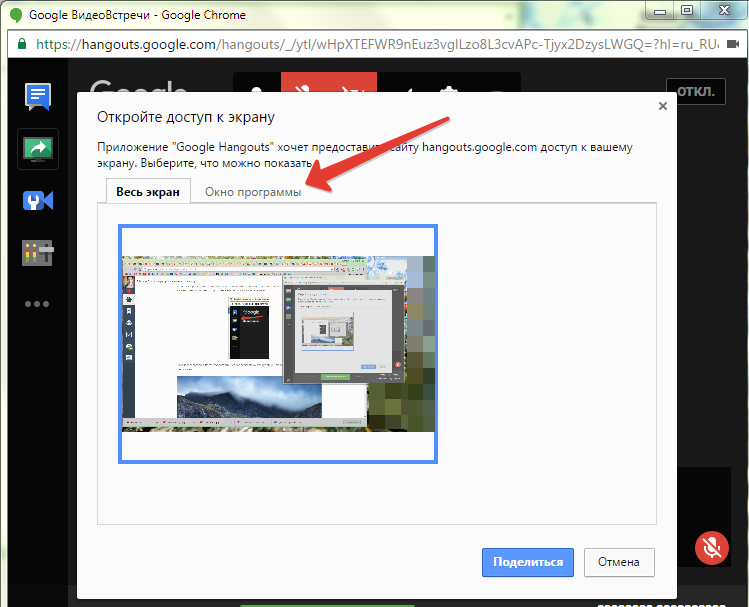
Task: Open the Hangouts toolbox camera icon
Action: click(x=38, y=201)
